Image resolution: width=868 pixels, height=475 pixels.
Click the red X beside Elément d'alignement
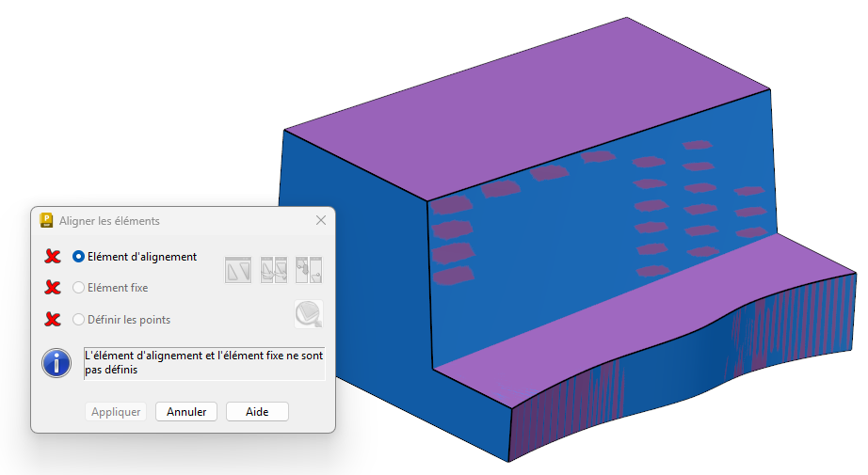point(53,256)
